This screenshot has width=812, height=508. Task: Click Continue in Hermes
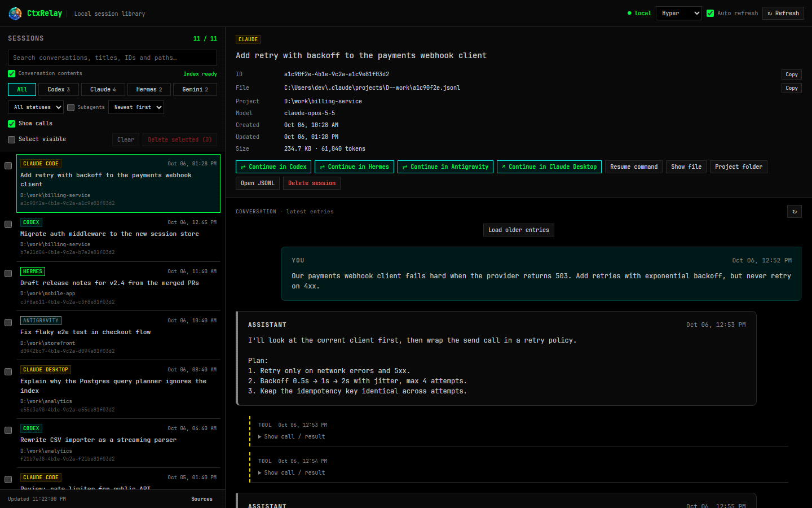coord(354,167)
